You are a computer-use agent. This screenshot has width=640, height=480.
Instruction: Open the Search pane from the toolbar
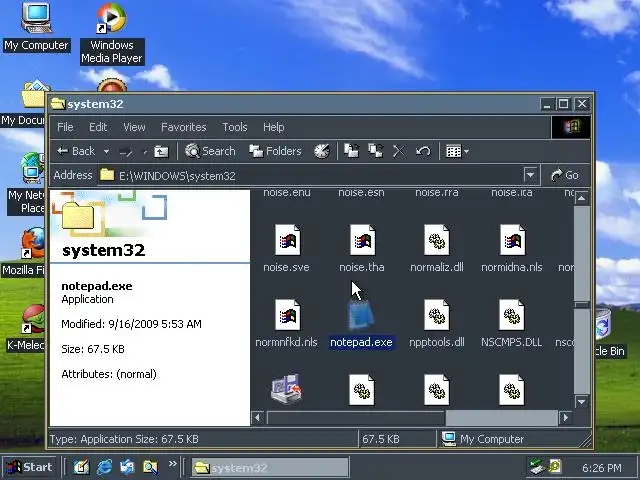(210, 151)
